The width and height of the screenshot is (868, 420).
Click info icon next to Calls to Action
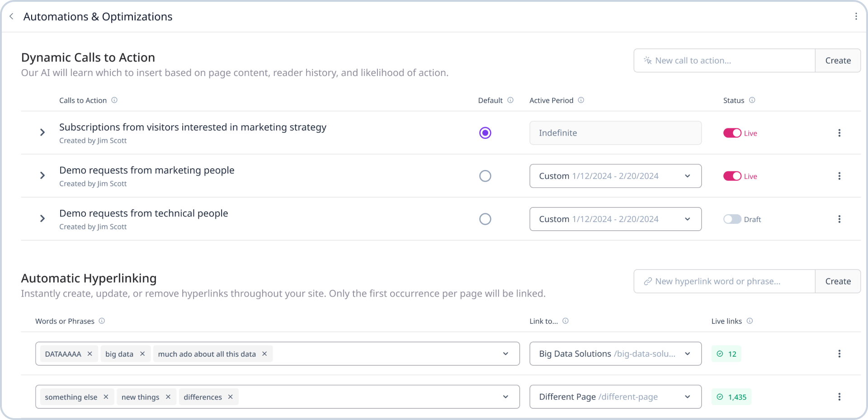114,100
